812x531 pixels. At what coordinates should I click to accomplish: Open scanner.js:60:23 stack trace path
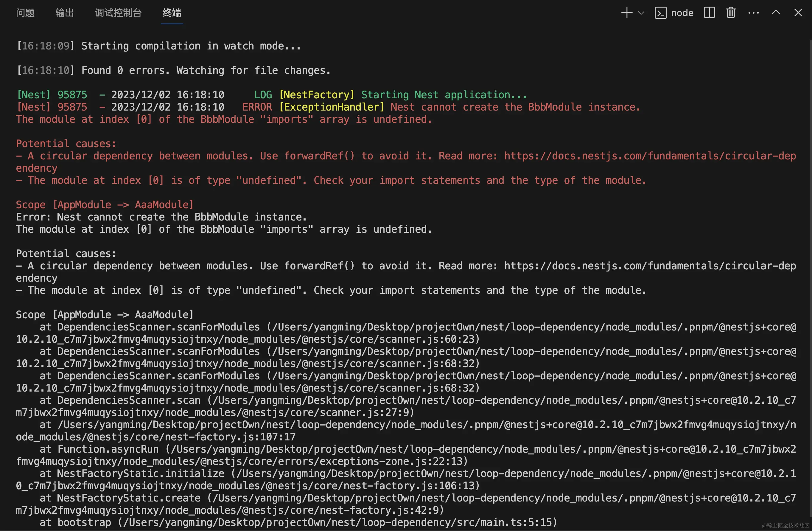click(406, 333)
